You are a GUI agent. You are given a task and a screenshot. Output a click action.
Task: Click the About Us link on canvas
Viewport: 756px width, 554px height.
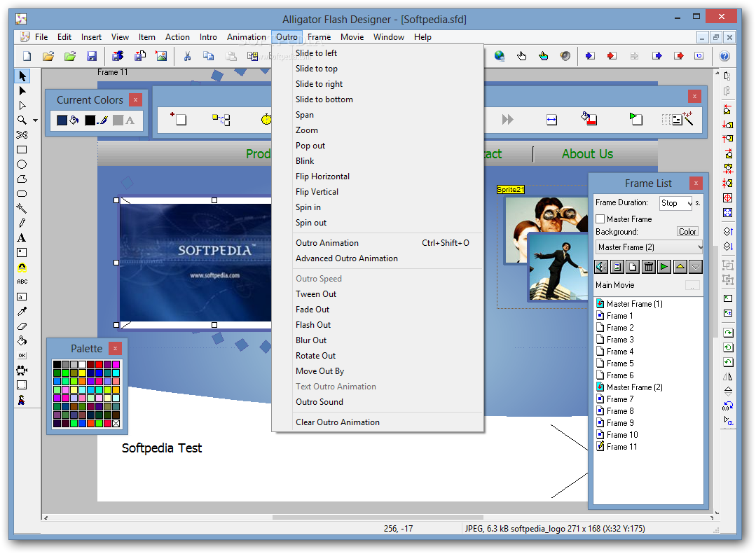tap(587, 154)
